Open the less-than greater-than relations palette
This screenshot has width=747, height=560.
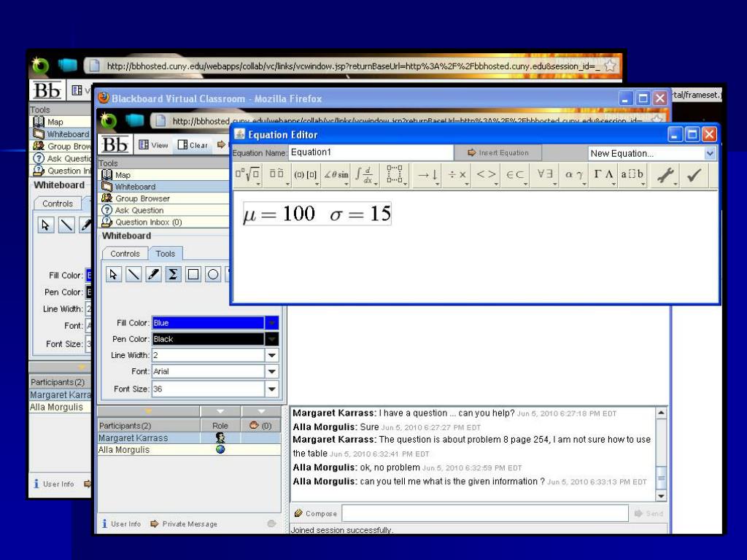486,175
